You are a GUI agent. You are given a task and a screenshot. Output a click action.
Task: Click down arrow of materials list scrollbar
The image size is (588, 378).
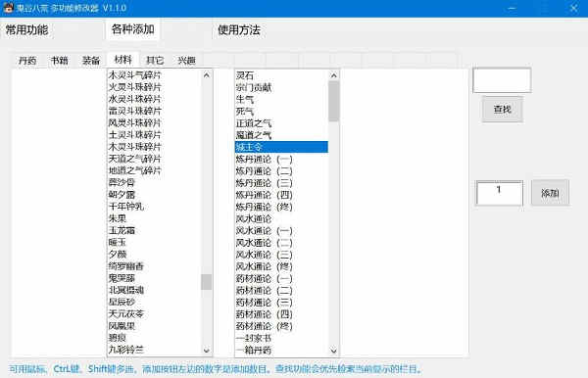point(206,351)
